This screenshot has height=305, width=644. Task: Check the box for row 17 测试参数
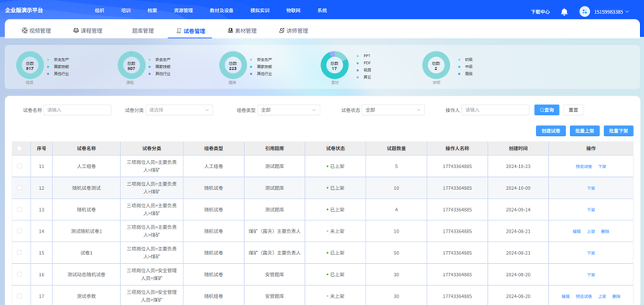pyautogui.click(x=19, y=296)
